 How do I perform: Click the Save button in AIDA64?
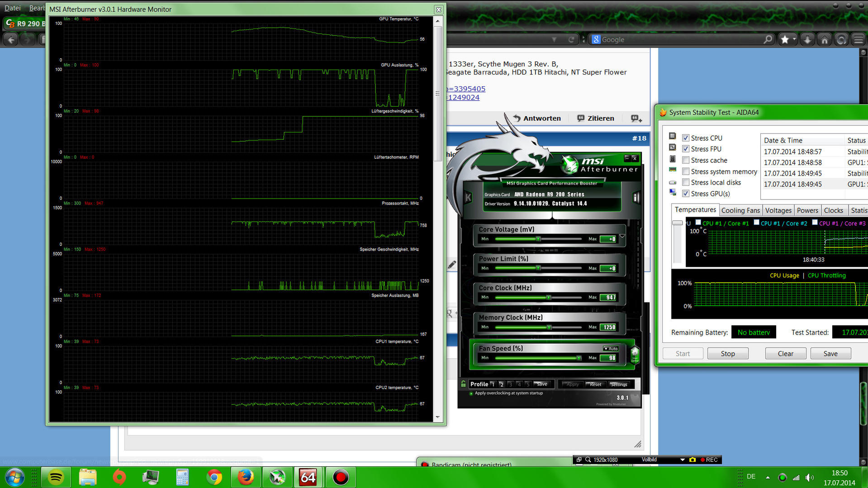click(x=830, y=354)
